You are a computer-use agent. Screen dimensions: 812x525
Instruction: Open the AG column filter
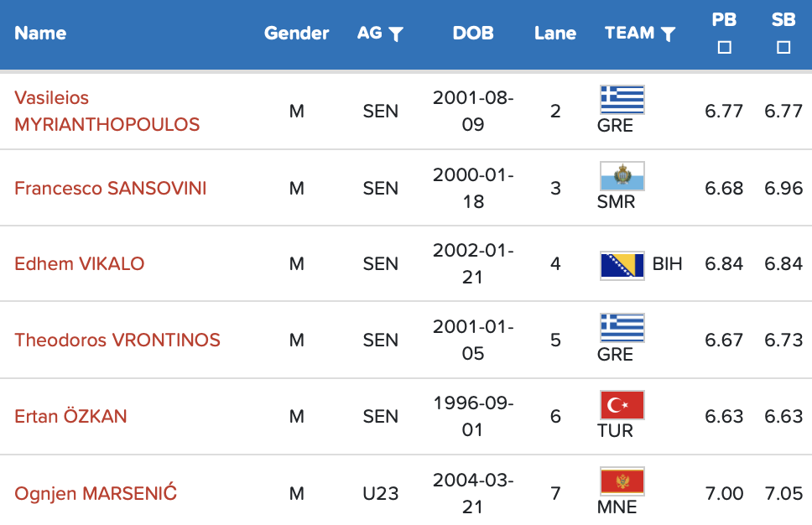tap(396, 34)
